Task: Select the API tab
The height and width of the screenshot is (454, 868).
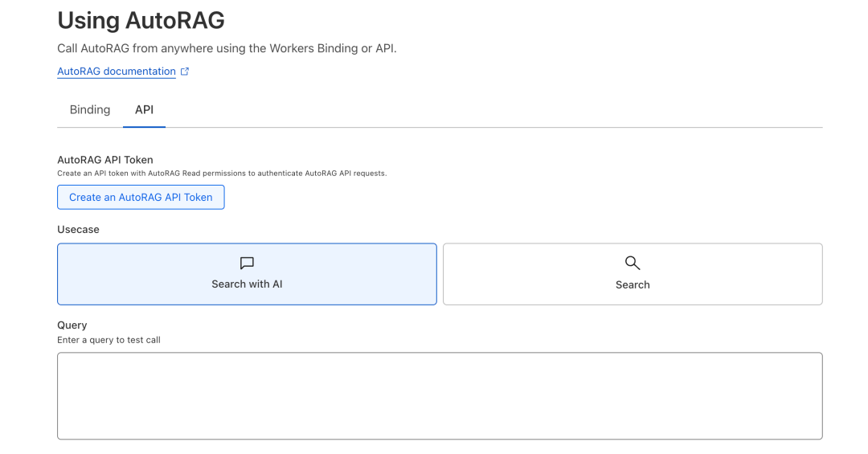Action: (144, 110)
